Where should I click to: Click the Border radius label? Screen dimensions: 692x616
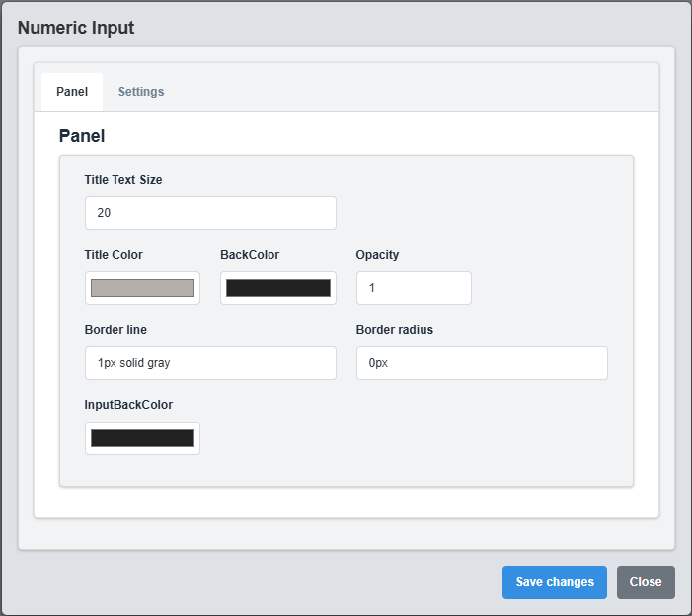click(x=395, y=330)
